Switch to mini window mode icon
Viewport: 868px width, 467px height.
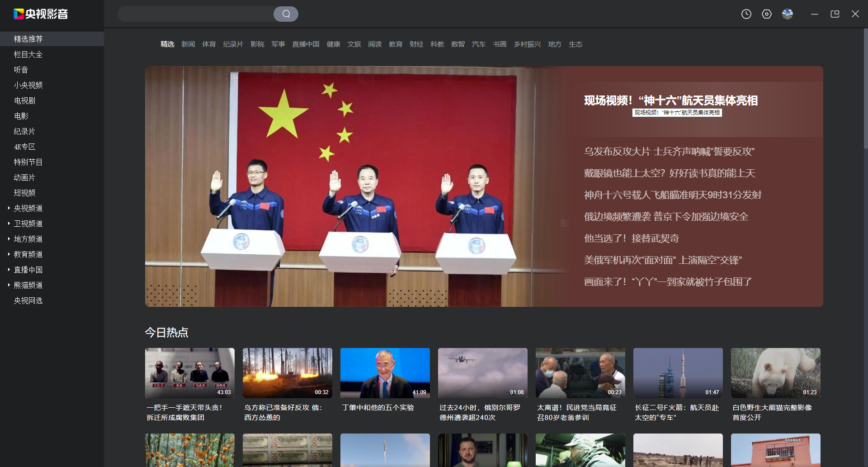[x=835, y=14]
